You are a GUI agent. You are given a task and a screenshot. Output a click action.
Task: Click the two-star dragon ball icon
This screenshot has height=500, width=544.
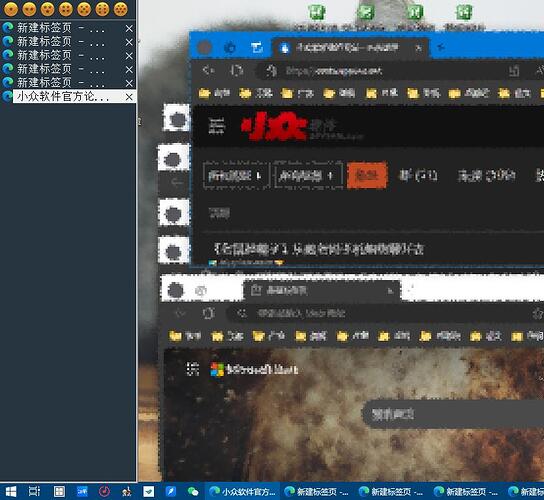click(x=29, y=9)
